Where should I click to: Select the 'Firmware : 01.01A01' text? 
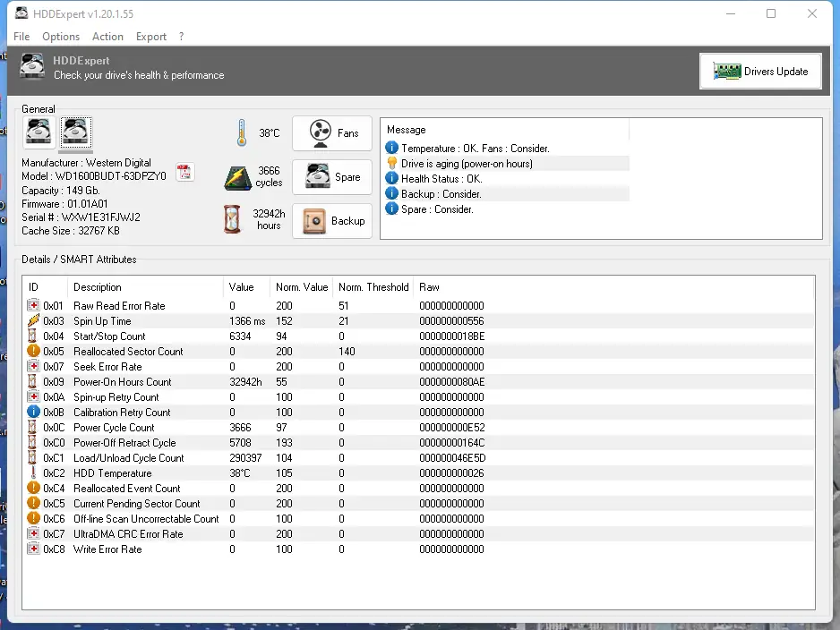pyautogui.click(x=64, y=204)
